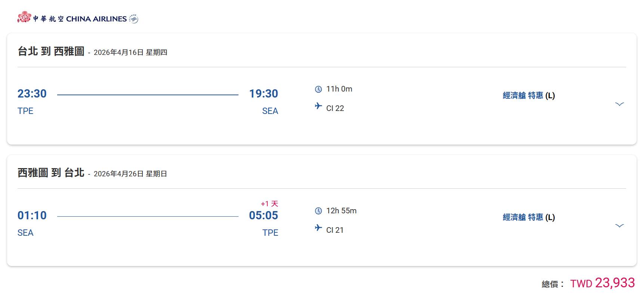Click the CI 21 flight number

335,230
